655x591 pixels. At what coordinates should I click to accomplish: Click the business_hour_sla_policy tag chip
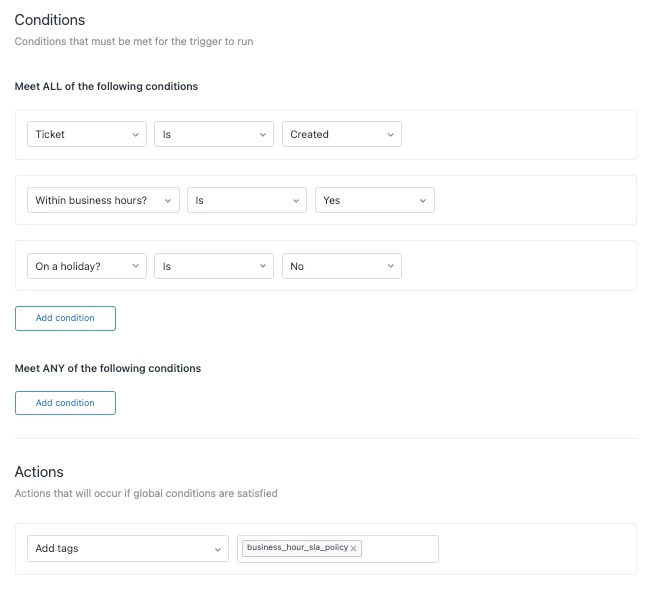point(296,548)
